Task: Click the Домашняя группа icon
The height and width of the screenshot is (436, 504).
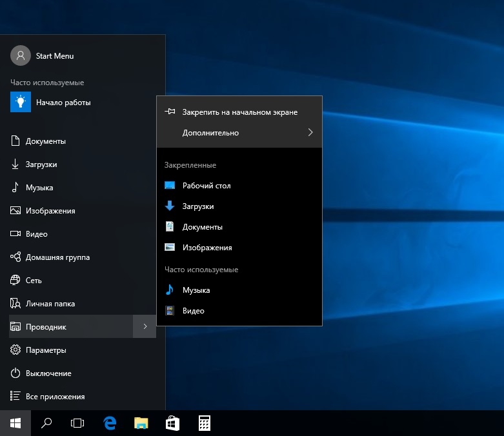Action: tap(15, 257)
